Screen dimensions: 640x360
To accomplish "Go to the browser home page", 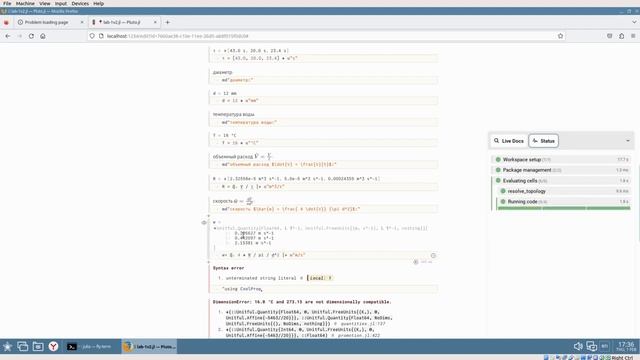I will point(43,36).
